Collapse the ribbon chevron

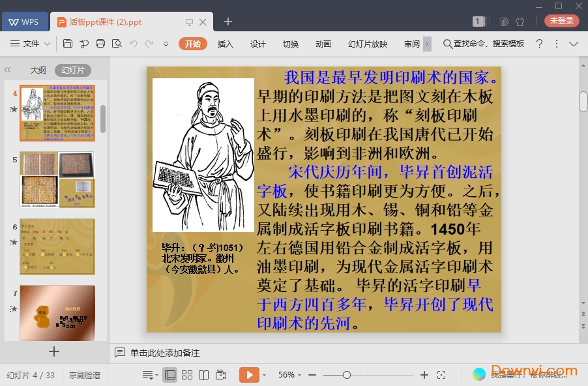click(x=574, y=44)
